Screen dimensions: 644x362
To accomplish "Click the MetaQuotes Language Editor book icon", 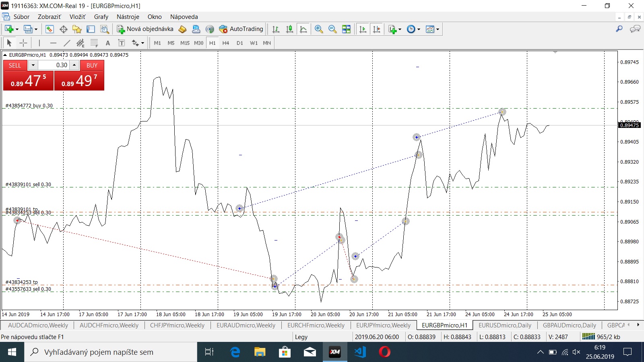I will point(182,29).
